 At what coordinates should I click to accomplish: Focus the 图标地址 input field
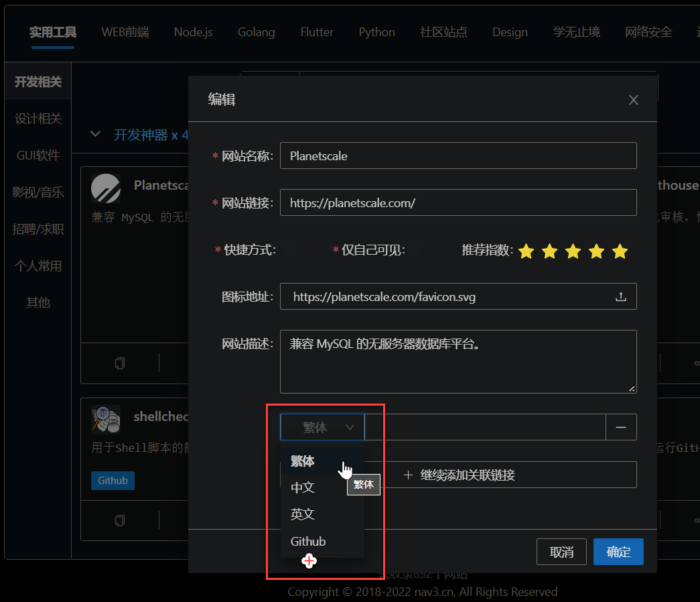tap(458, 296)
